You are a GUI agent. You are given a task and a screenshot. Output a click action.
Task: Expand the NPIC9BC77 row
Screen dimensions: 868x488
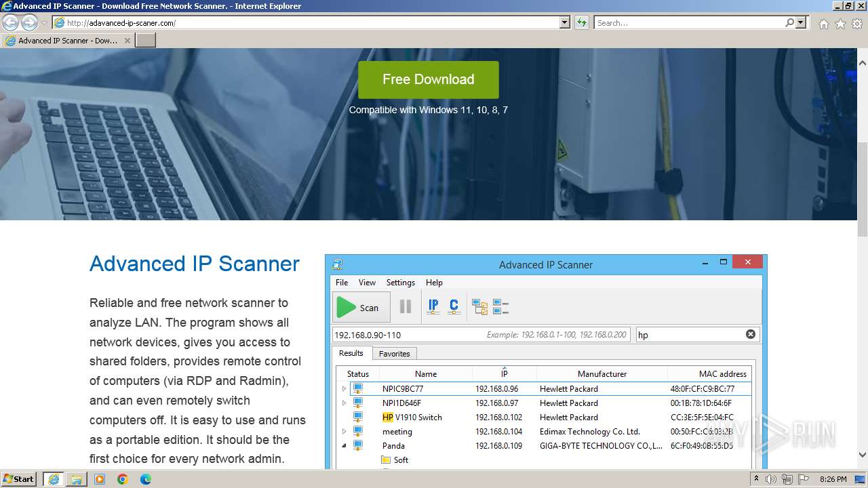coord(344,389)
